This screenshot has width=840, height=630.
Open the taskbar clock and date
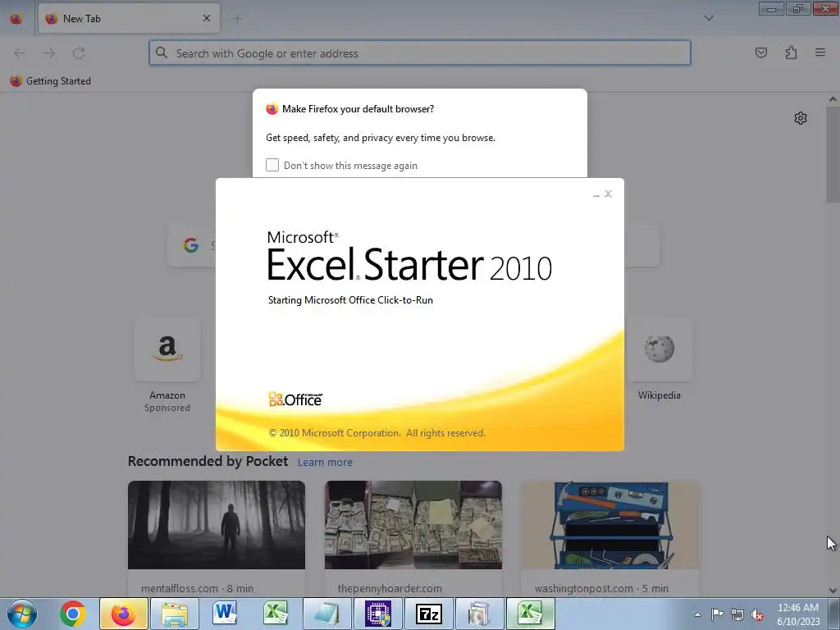click(797, 614)
